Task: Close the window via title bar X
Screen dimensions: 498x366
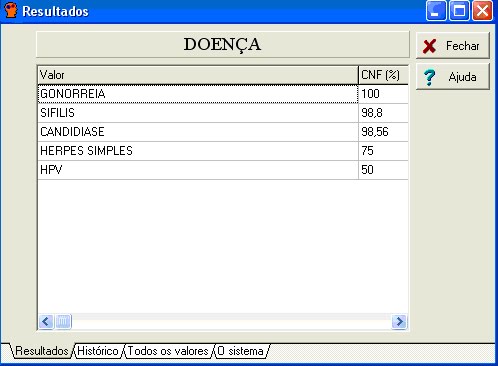Action: coord(483,11)
